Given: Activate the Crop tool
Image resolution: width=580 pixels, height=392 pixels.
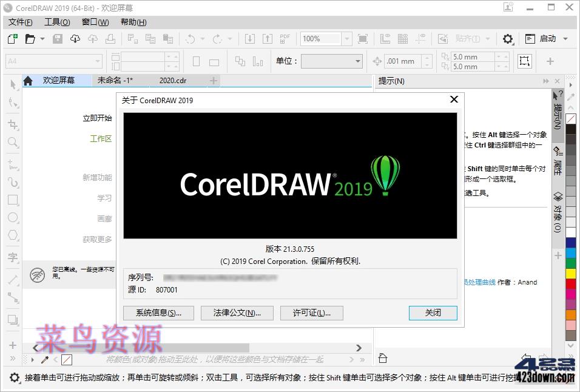Looking at the screenshot, I should (13, 123).
